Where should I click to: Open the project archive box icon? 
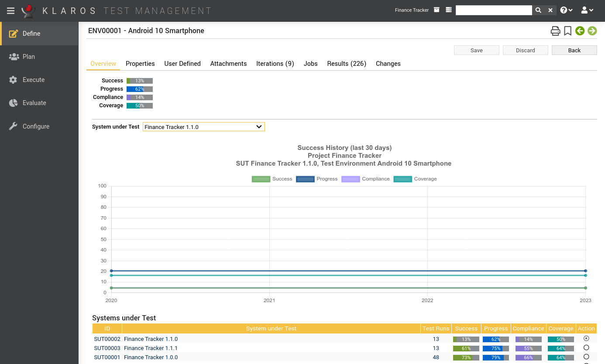click(x=437, y=10)
